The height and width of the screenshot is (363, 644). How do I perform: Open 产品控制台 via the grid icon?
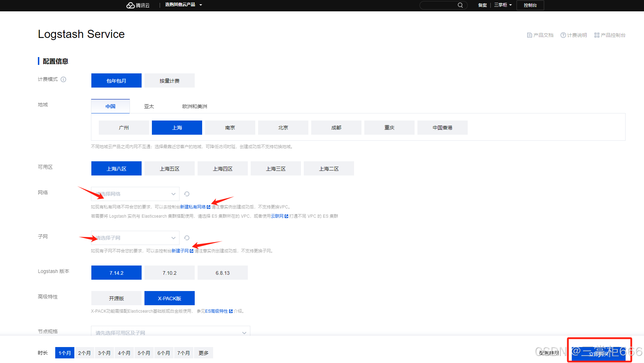[597, 35]
